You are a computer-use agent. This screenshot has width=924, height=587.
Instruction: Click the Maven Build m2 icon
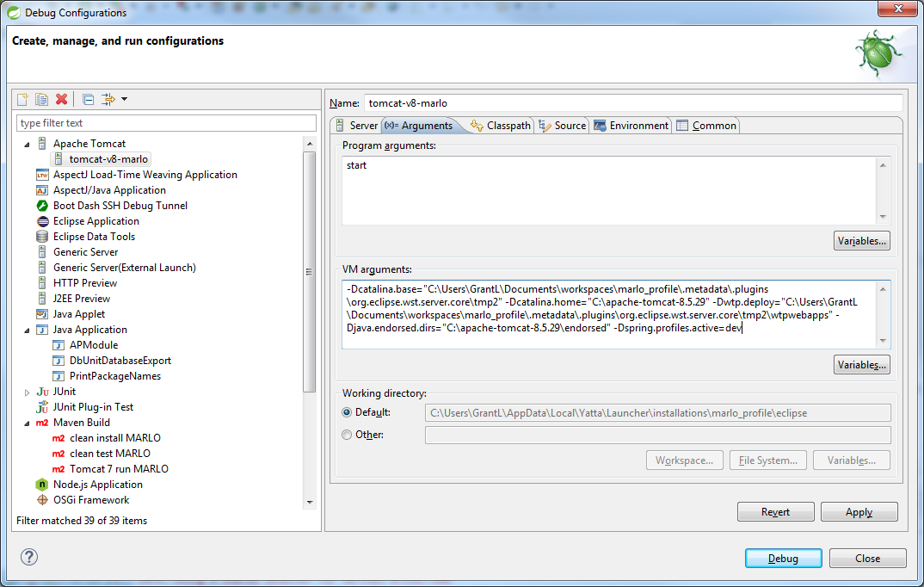(x=42, y=423)
